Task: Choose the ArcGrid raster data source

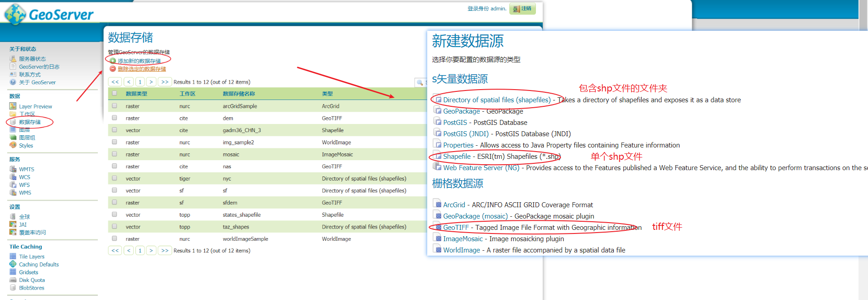Action: coord(454,205)
